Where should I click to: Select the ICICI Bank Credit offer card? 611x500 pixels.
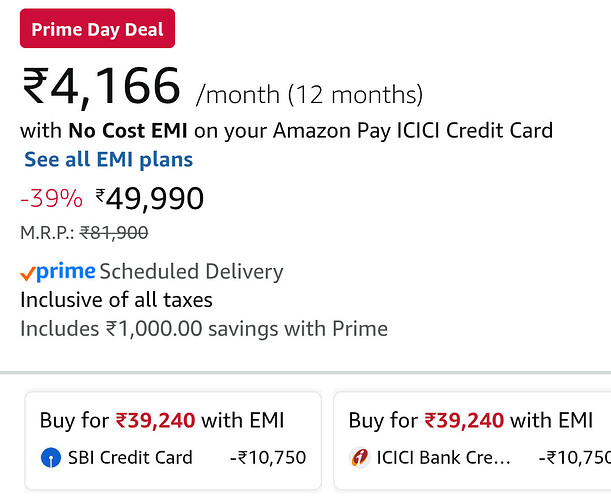point(472,441)
